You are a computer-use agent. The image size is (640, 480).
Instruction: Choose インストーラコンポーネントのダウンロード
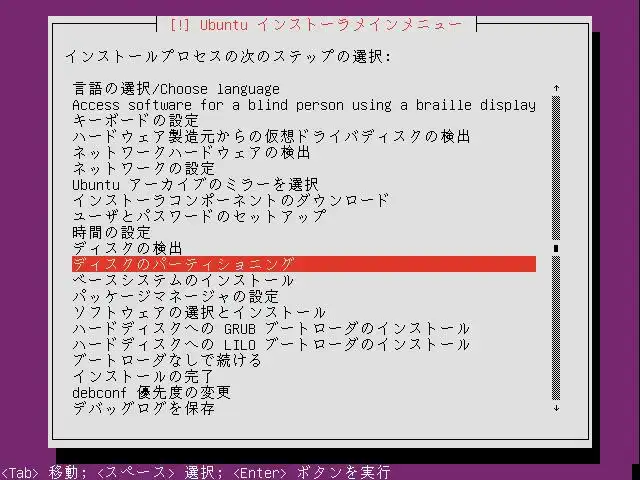(x=231, y=200)
